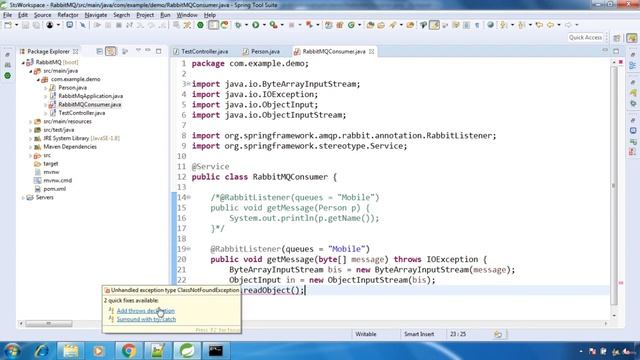Expand the JRE System Library node
Viewport: 640px width, 360px height.
coord(31,138)
